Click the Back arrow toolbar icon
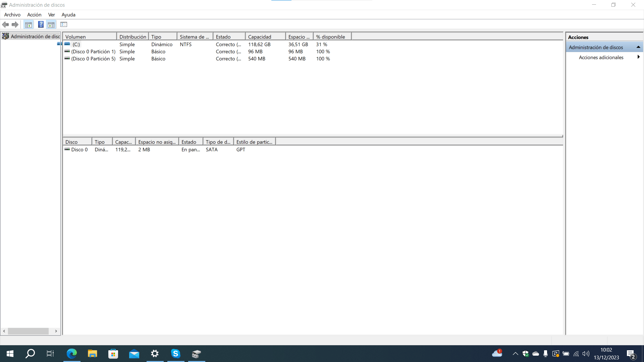 5,24
